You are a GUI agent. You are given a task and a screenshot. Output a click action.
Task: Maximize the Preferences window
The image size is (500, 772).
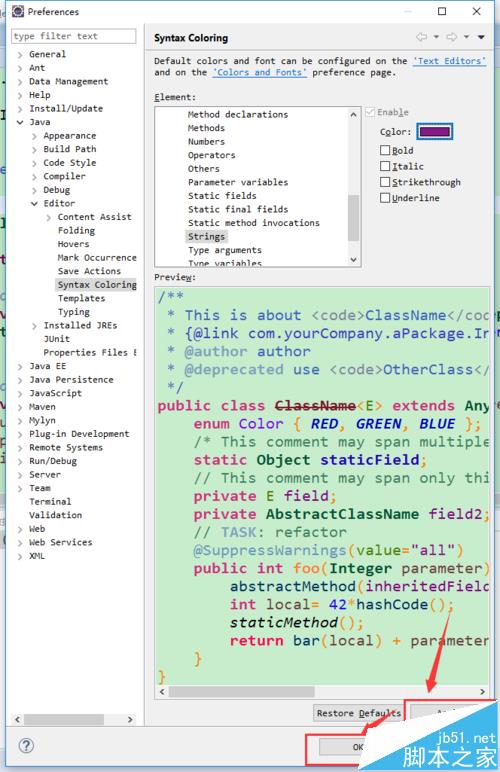(442, 11)
